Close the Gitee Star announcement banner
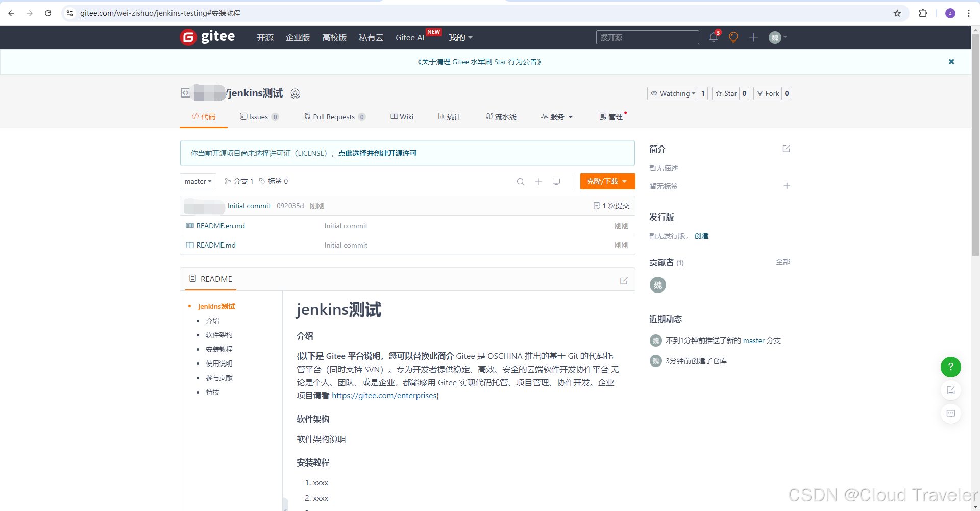Image resolution: width=980 pixels, height=511 pixels. (951, 62)
